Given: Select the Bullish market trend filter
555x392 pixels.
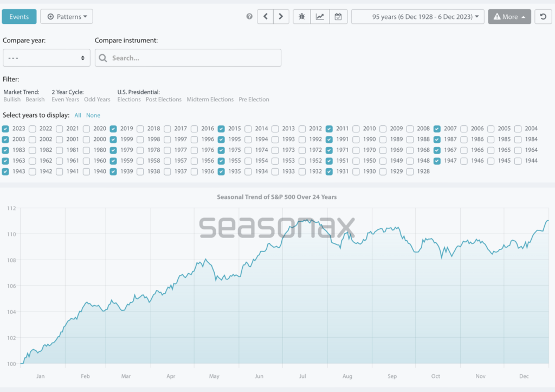Looking at the screenshot, I should click(x=12, y=100).
